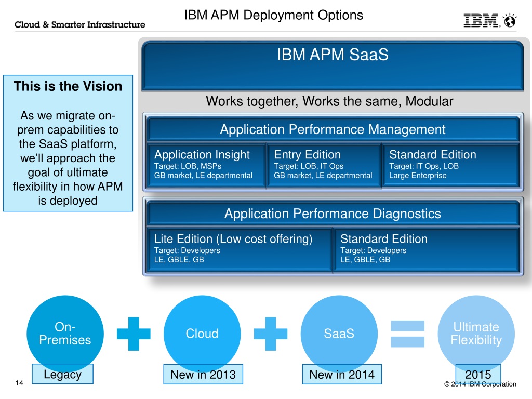The image size is (532, 399).
Task: Select the On-Premises circle
Action: pos(65,334)
